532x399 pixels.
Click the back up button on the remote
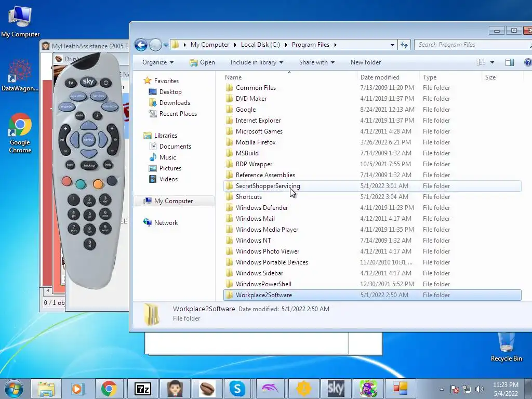tap(89, 166)
